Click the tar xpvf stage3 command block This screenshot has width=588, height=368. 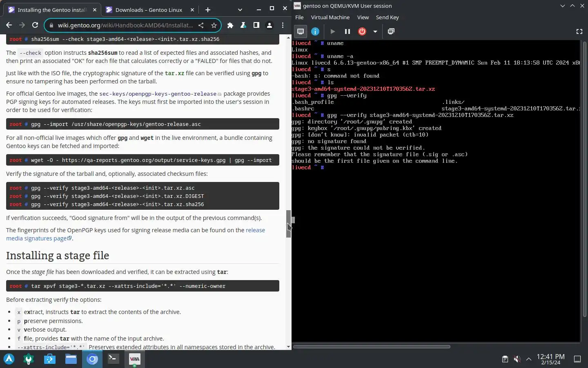tap(143, 286)
